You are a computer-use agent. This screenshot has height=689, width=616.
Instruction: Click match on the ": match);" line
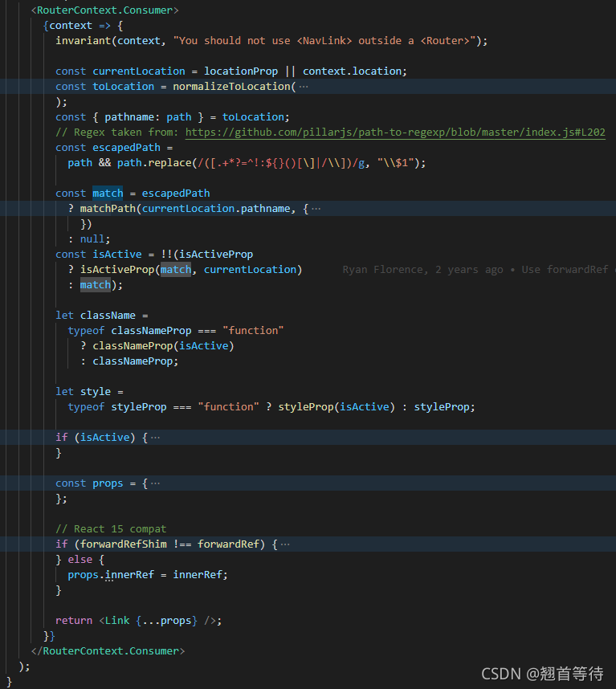click(96, 285)
